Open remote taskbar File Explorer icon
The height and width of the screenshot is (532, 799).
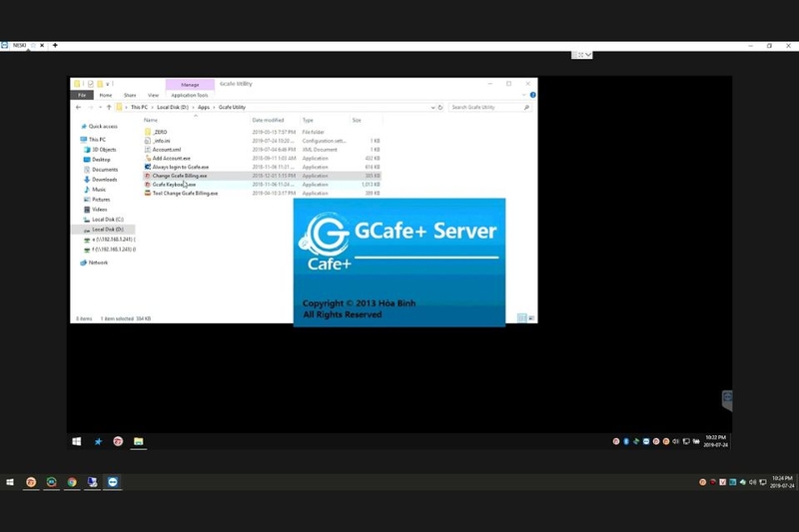[139, 441]
